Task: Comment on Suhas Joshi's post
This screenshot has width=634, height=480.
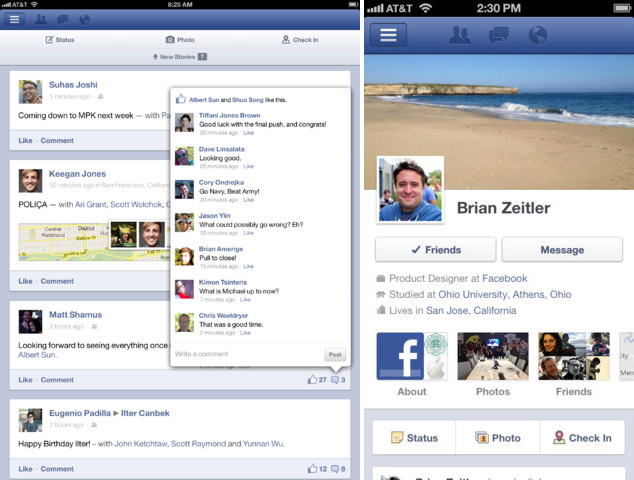Action: (57, 140)
